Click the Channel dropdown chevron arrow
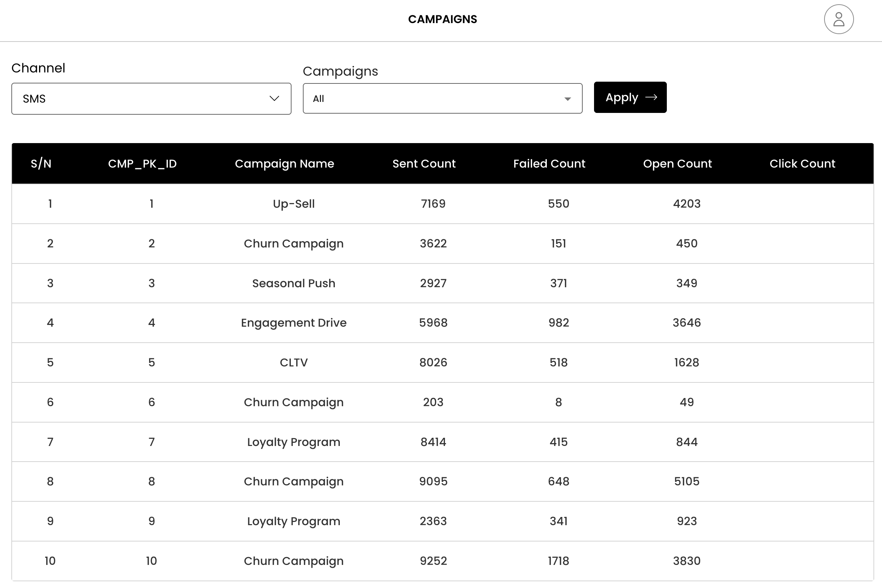This screenshot has width=882, height=588. point(274,98)
